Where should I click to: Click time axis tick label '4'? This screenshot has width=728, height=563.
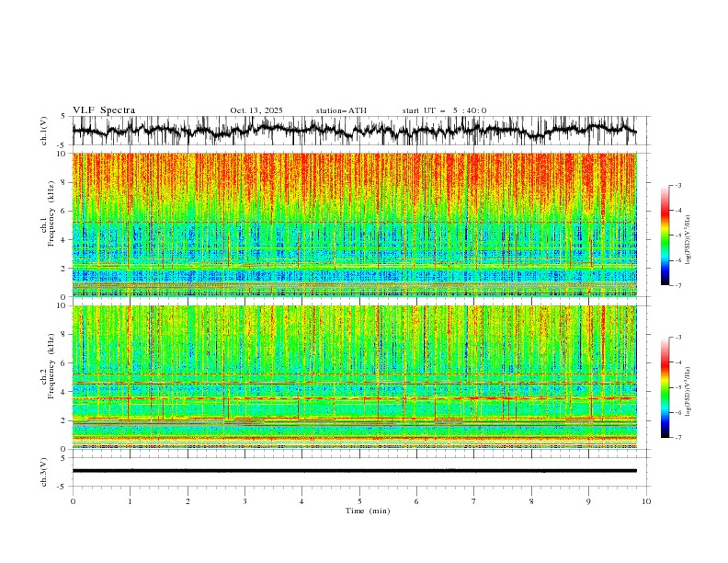click(x=301, y=501)
